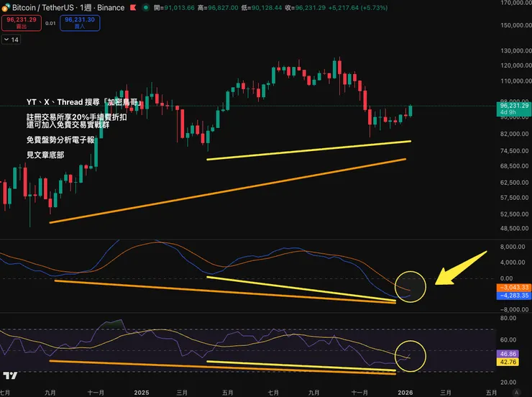Click the red 賣出 sell button 96,231.29
This screenshot has height=397, width=532.
click(x=22, y=23)
